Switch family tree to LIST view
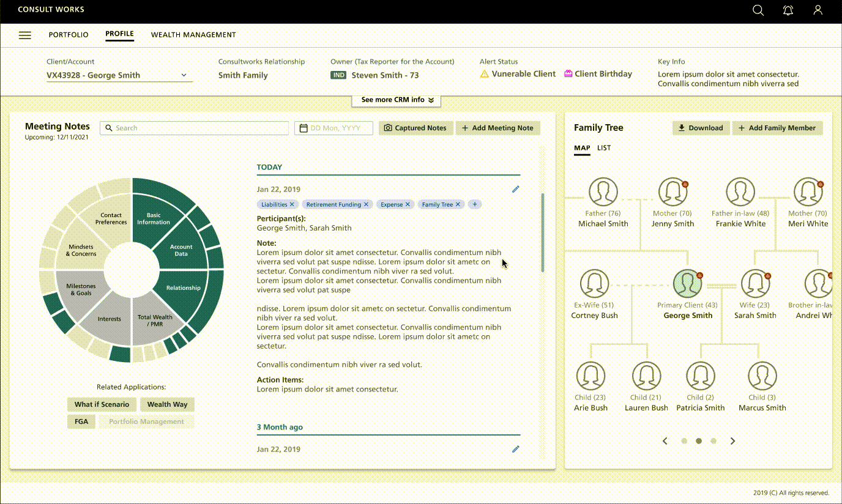842x504 pixels. pos(604,148)
